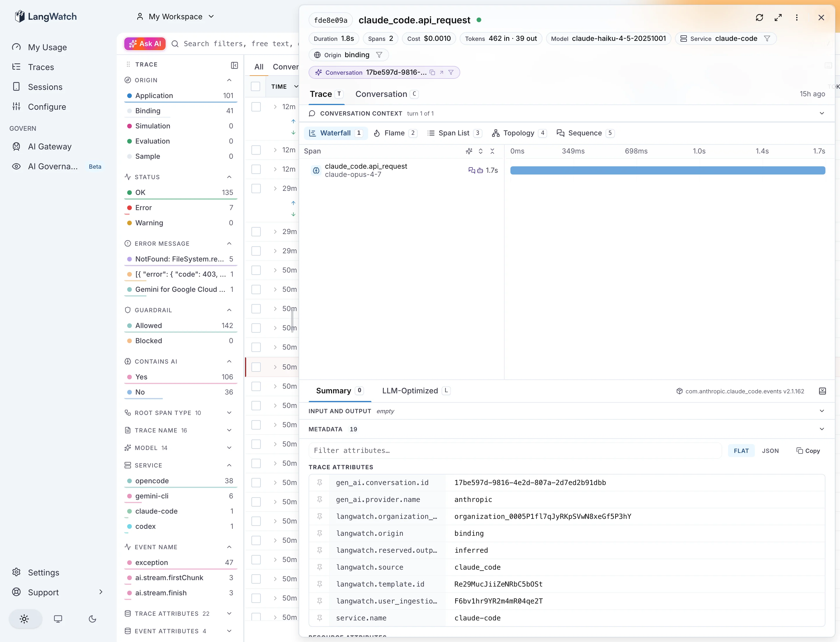Refresh the trace detail panel
840x642 pixels.
pos(759,18)
